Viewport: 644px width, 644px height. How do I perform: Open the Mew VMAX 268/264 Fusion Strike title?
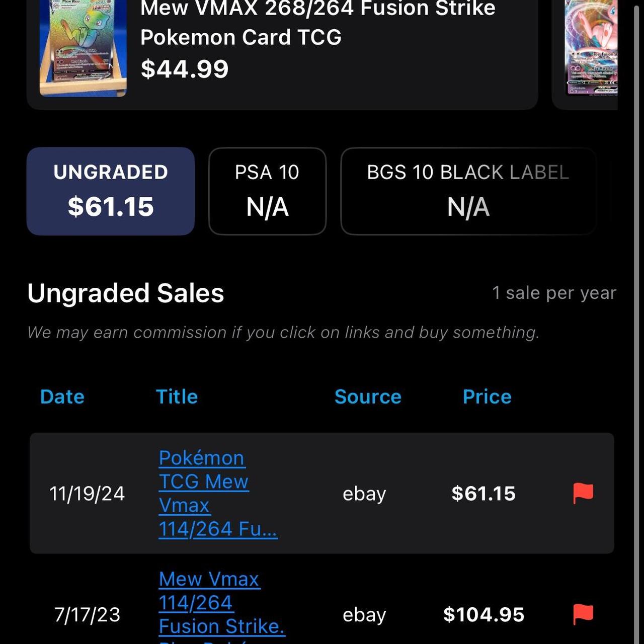tap(318, 23)
